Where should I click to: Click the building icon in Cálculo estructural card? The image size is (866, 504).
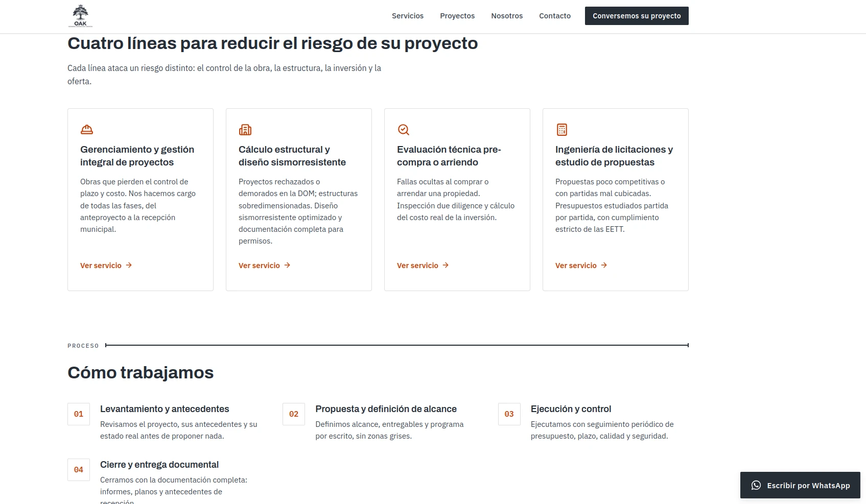[245, 130]
